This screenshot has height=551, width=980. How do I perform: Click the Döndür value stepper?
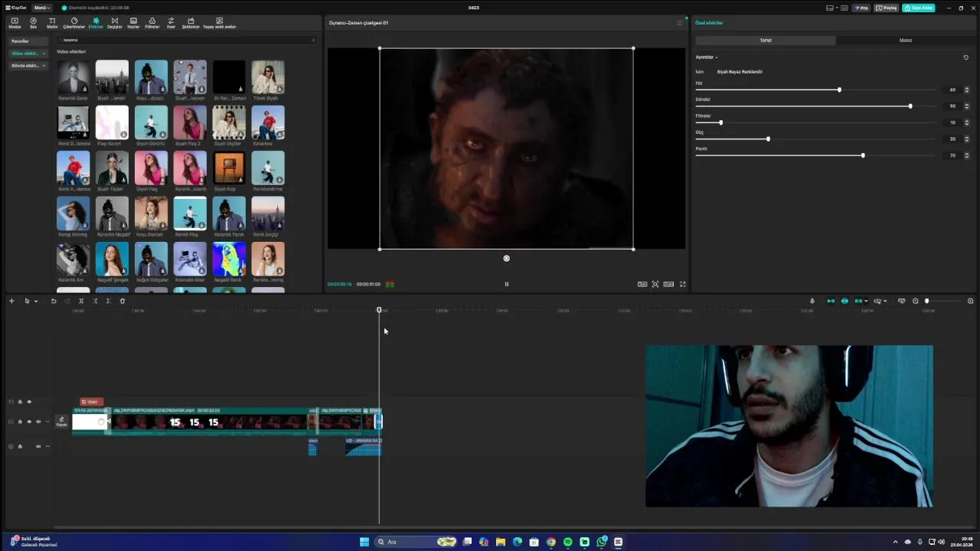(967, 106)
